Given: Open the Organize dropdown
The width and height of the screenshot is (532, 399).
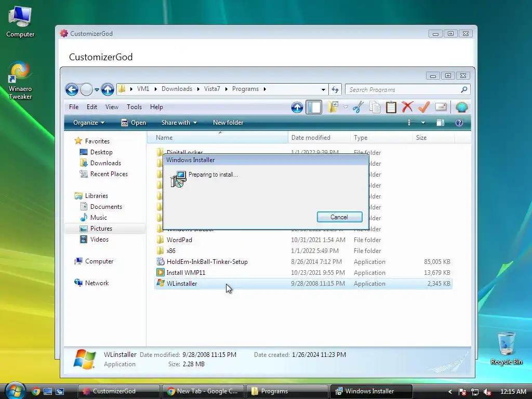Looking at the screenshot, I should [x=88, y=123].
